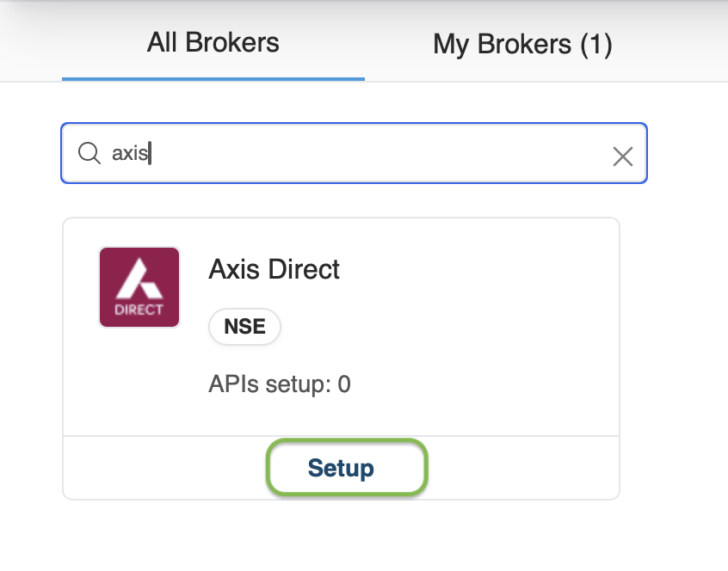Remove the "axis" query using the cross icon
Viewport: 728px width, 571px height.
coord(623,157)
